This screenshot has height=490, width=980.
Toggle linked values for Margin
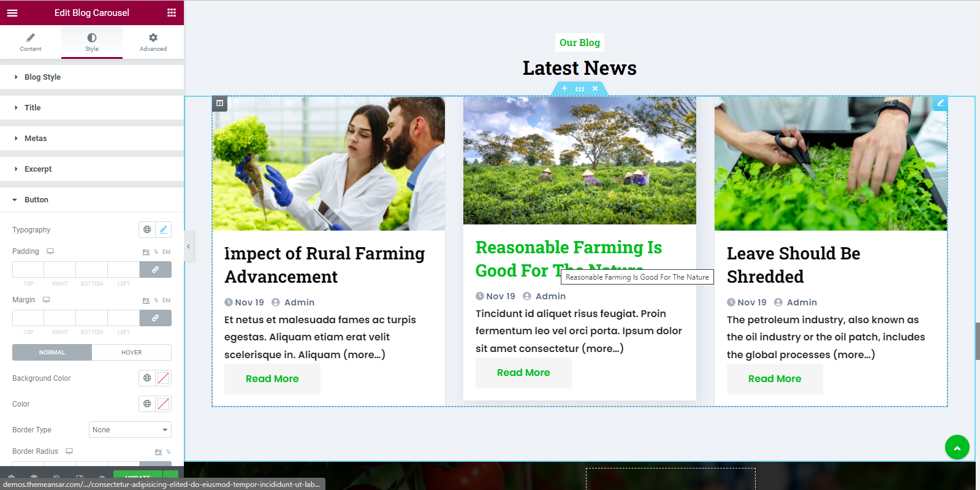[156, 318]
